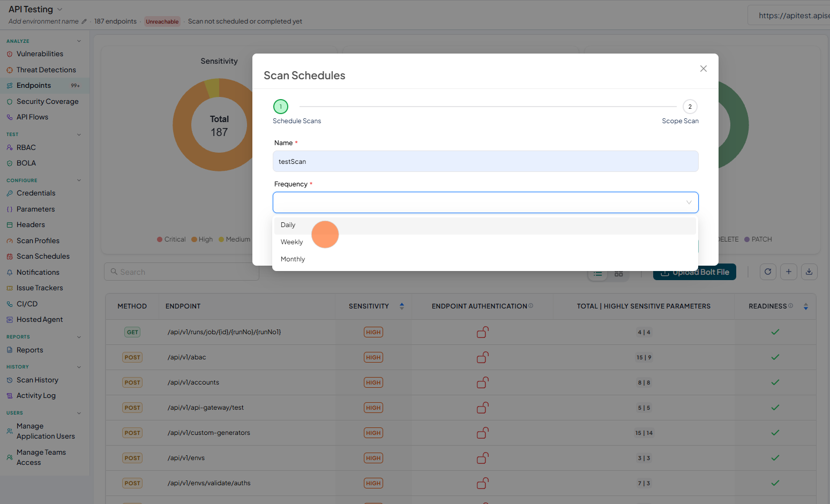
Task: Switch to list view
Action: pyautogui.click(x=598, y=274)
